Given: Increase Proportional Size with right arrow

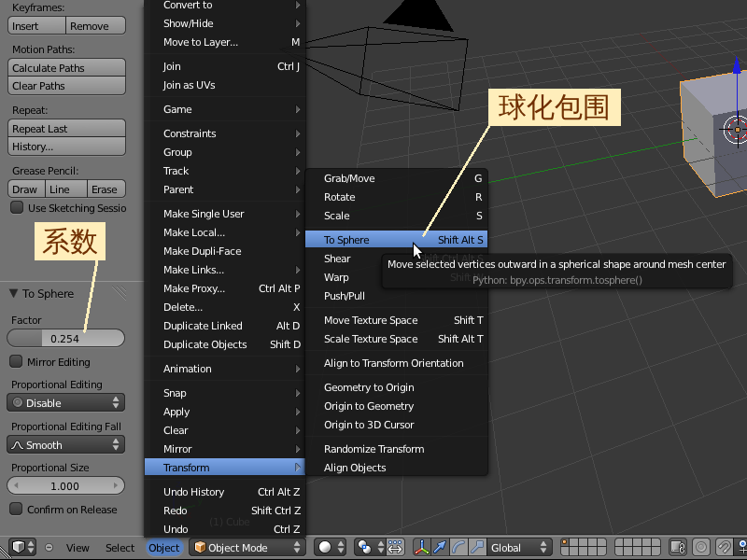Looking at the screenshot, I should [x=115, y=485].
